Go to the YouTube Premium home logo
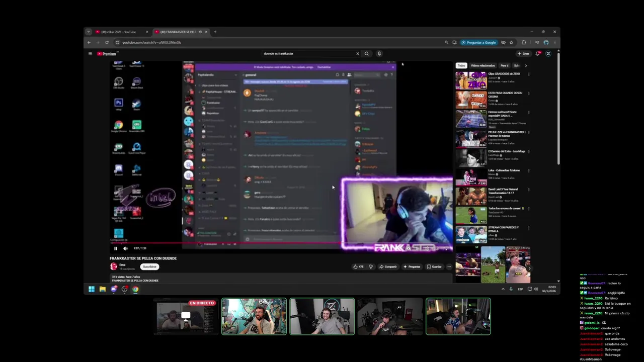644x362 pixels. tap(107, 54)
